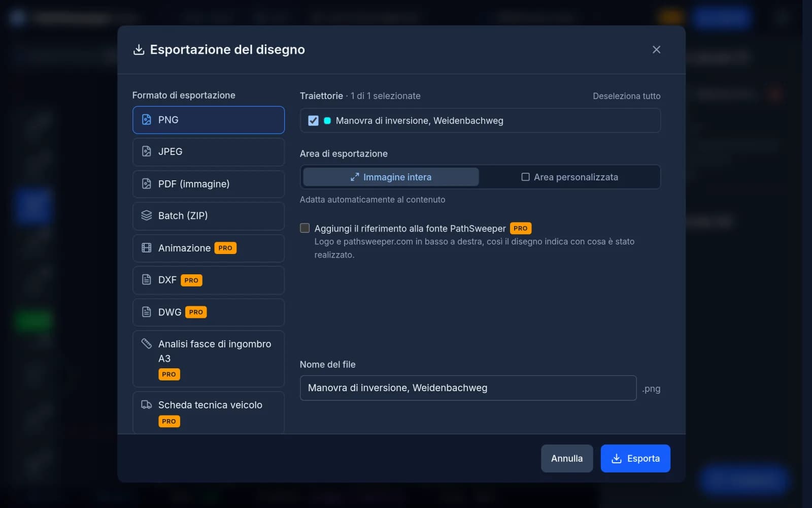Click the stacked layers icon beside Batch (ZIP)
Image resolution: width=812 pixels, height=508 pixels.
click(x=147, y=215)
